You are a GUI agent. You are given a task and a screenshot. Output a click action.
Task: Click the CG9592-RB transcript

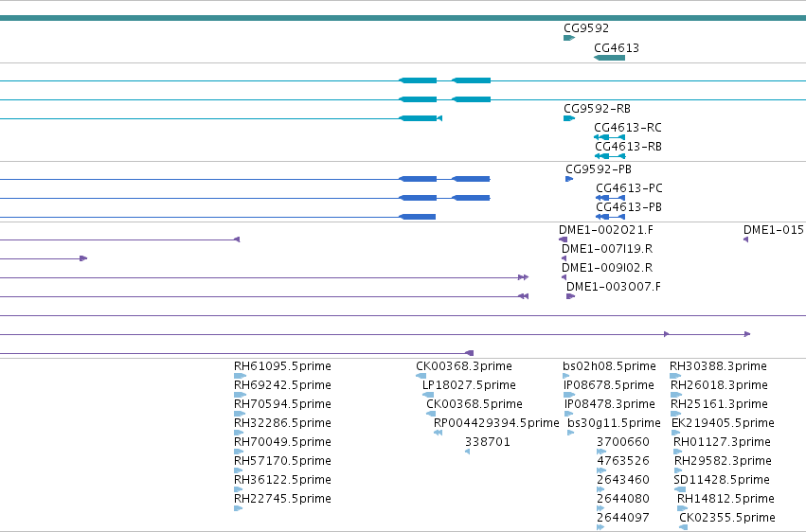coord(569,118)
